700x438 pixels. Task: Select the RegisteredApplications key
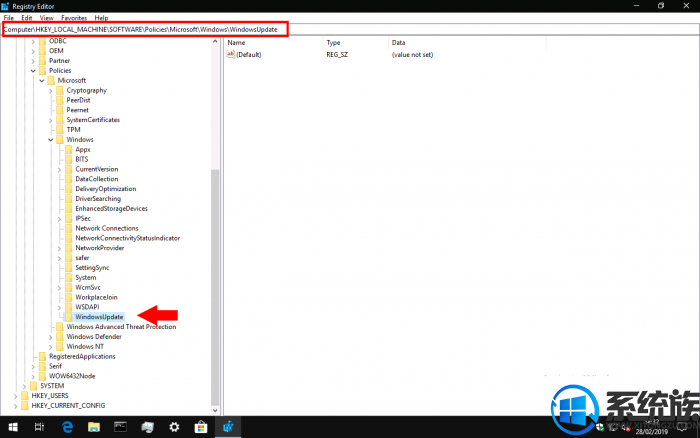point(82,356)
